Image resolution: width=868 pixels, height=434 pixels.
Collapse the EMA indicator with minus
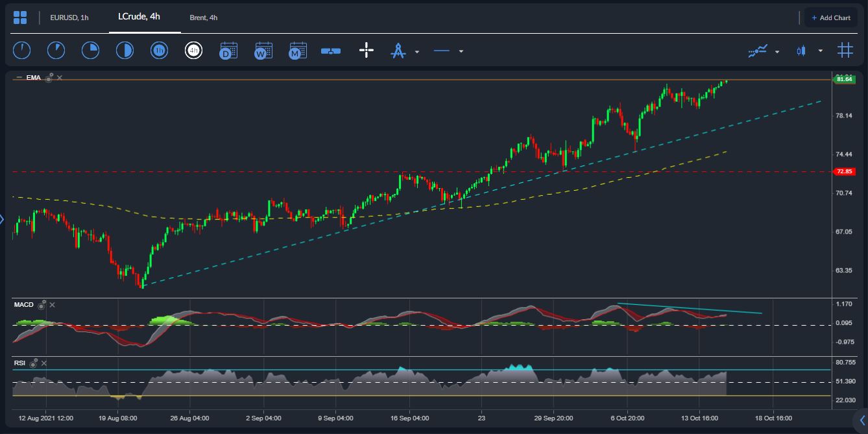point(19,78)
